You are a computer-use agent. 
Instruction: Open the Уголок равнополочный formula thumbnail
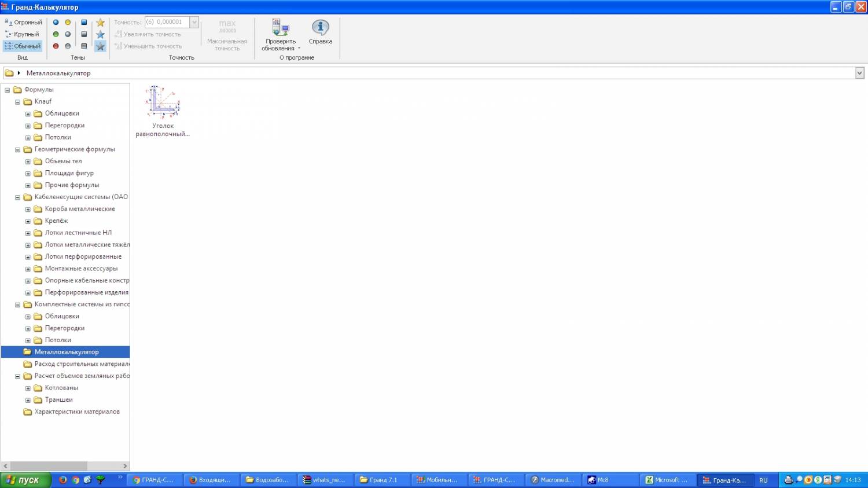click(163, 111)
